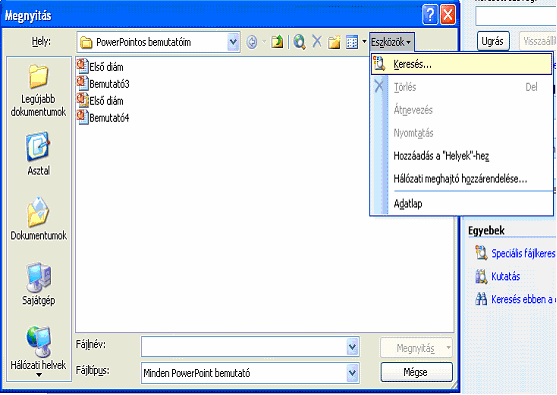Image resolution: width=557 pixels, height=395 pixels.
Task: Open the Views dropdown arrow
Action: 364,42
